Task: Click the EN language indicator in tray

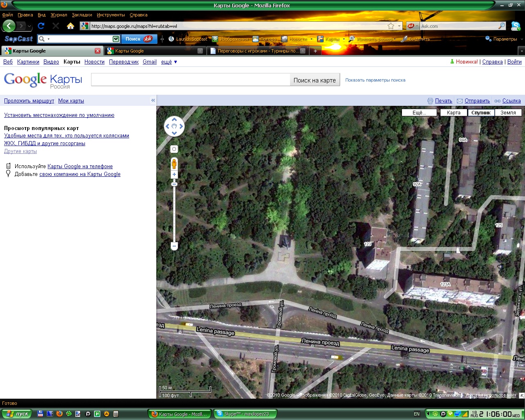Action: click(417, 414)
